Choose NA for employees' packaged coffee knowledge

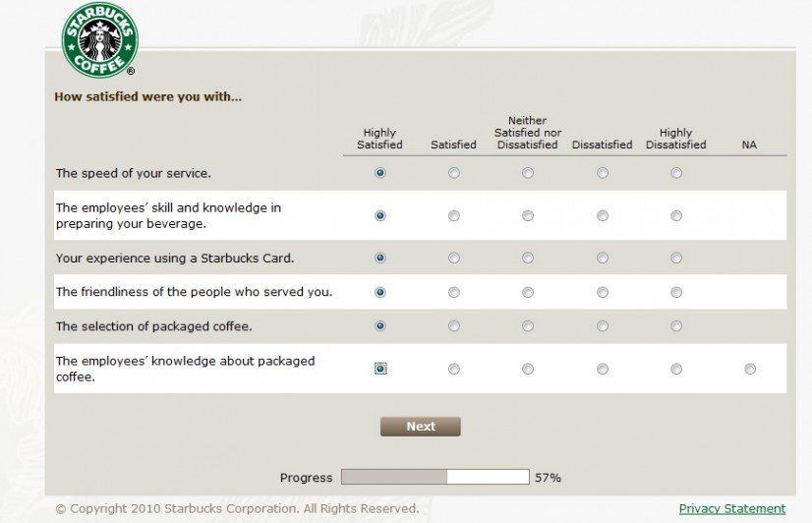(750, 370)
